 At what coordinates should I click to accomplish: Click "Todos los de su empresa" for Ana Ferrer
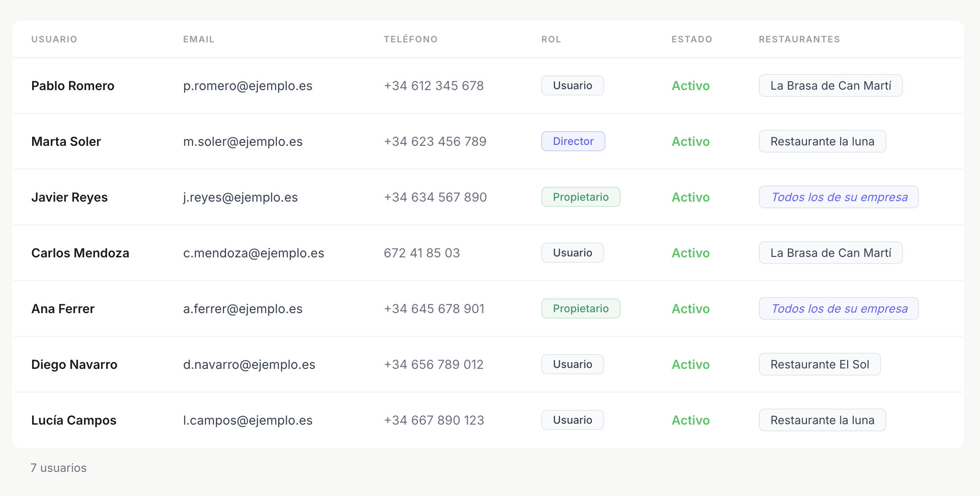click(x=838, y=308)
